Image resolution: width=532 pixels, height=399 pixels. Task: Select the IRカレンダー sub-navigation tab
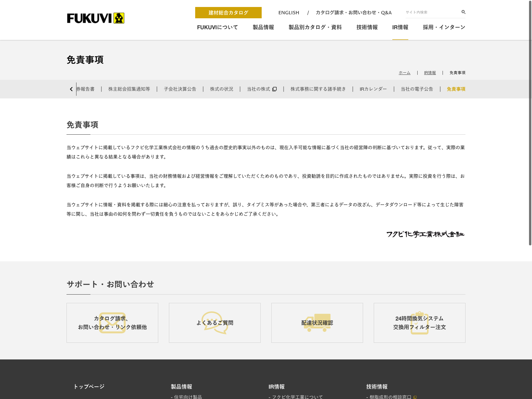coord(373,89)
